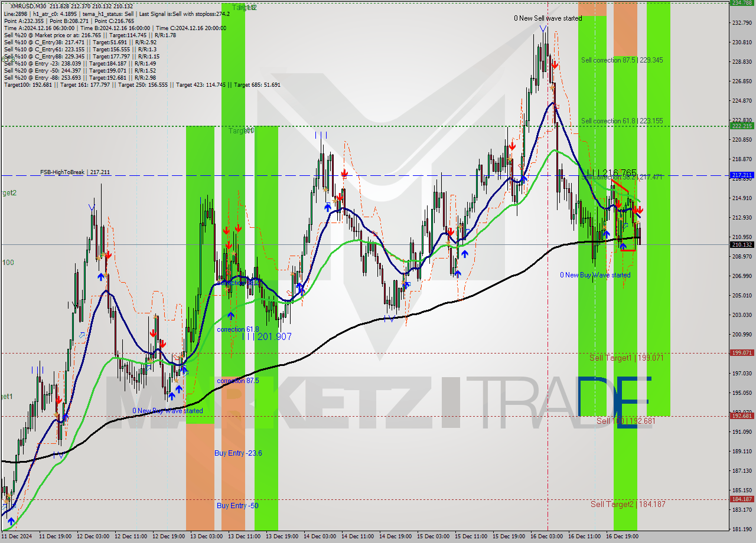Screen dimensions: 756x543
Task: Click 226.850 on the price axis
Action: [x=742, y=81]
